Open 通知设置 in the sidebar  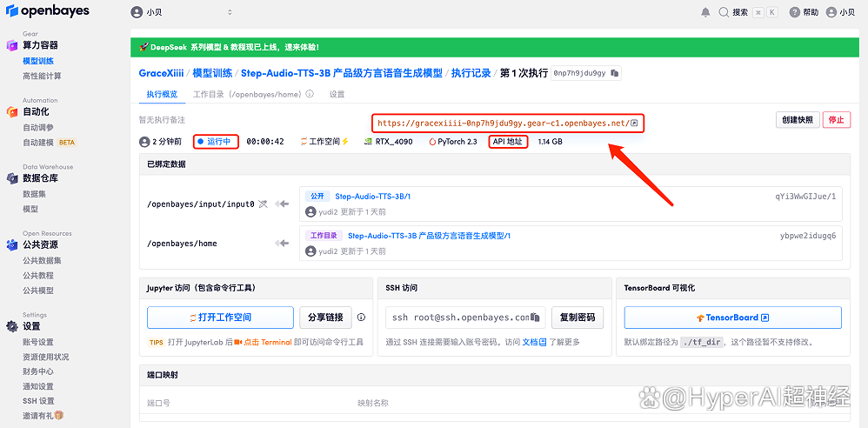click(x=38, y=386)
